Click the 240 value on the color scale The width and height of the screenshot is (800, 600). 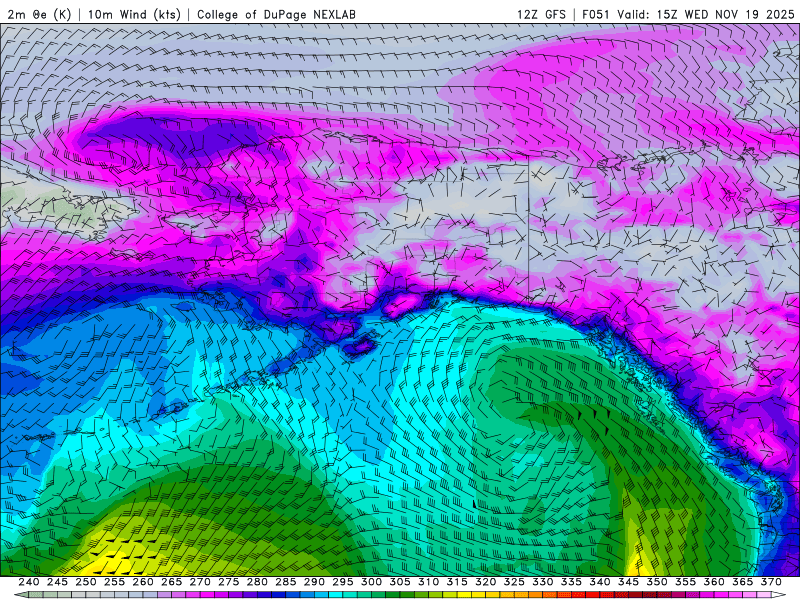[x=29, y=582]
